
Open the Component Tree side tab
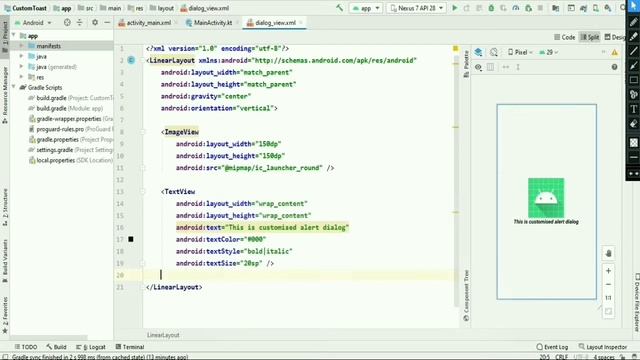click(x=466, y=295)
